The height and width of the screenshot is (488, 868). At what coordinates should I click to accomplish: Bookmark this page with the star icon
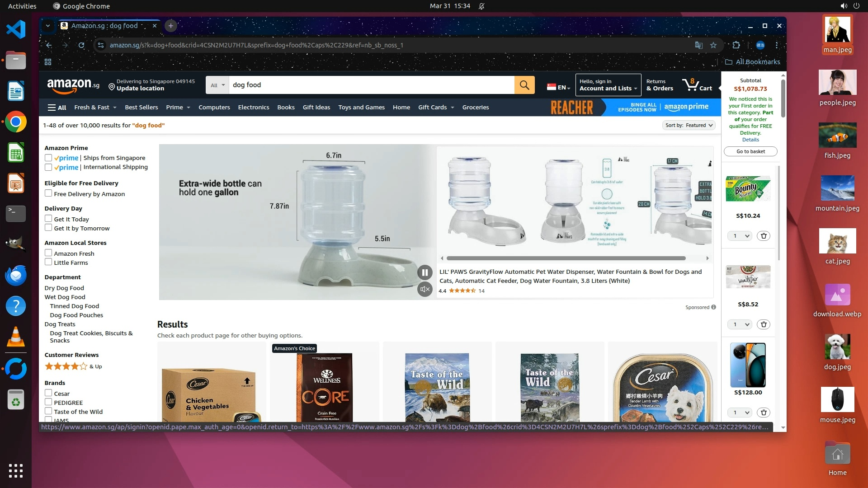tap(713, 45)
